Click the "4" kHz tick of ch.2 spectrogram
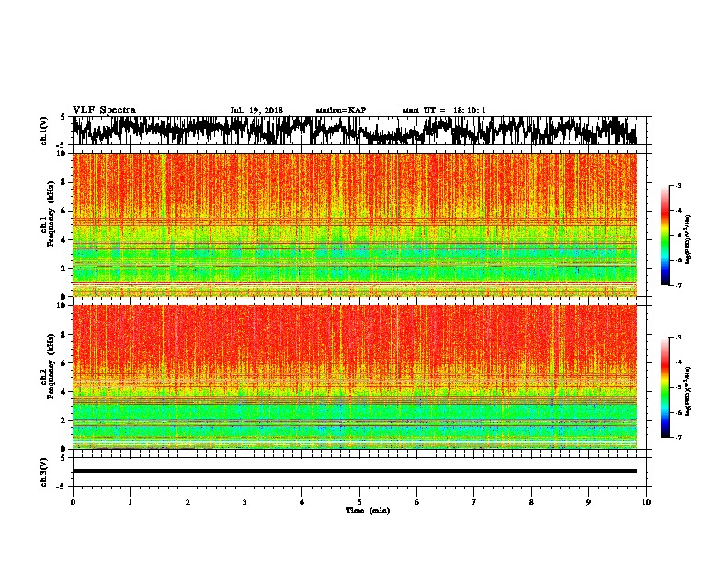The height and width of the screenshot is (563, 728). [x=64, y=392]
